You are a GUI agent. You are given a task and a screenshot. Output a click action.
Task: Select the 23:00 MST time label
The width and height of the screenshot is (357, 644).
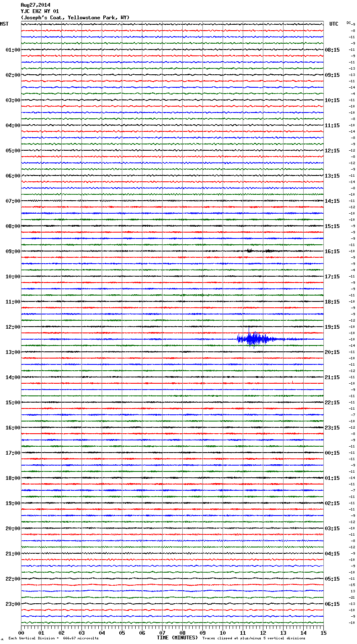pyautogui.click(x=13, y=604)
